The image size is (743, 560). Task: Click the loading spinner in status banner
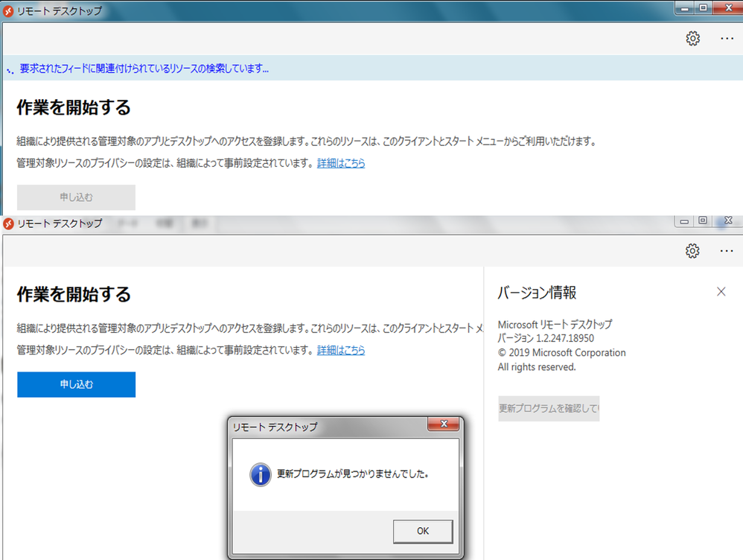click(10, 71)
